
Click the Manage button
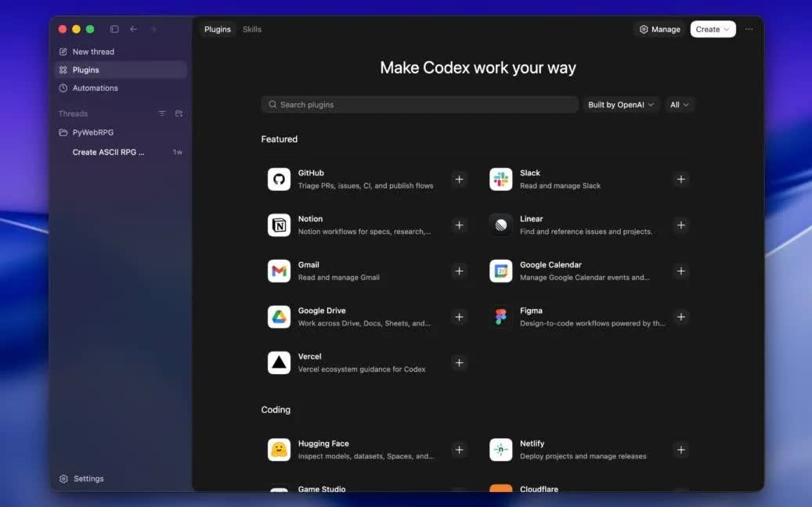[659, 29]
